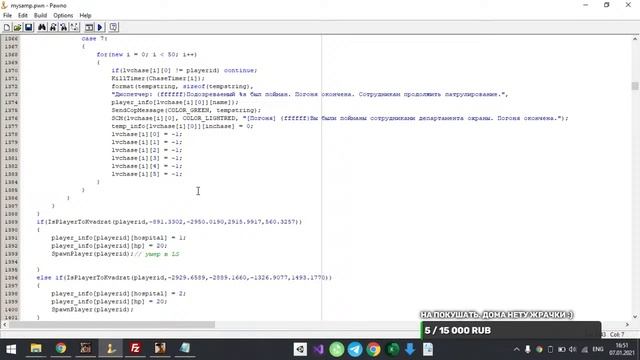This screenshot has height=360, width=640.
Task: Open the taskbar clock and date
Action: 622,349
